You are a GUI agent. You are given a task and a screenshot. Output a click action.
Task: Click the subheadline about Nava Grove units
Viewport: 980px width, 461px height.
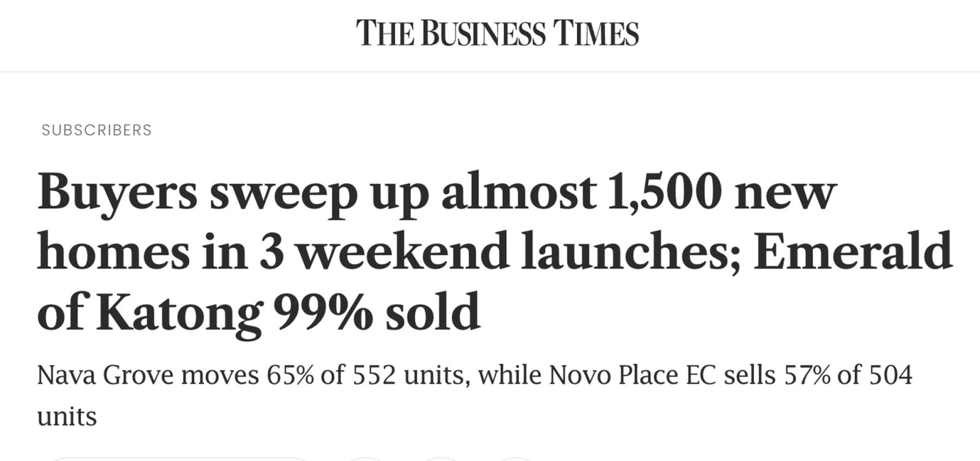click(x=475, y=395)
